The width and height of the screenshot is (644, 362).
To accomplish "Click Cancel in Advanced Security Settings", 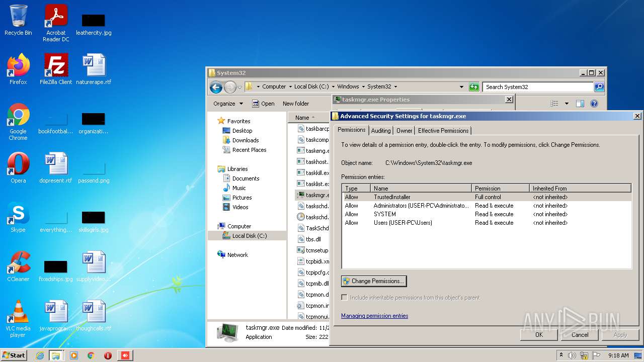I will click(x=580, y=335).
